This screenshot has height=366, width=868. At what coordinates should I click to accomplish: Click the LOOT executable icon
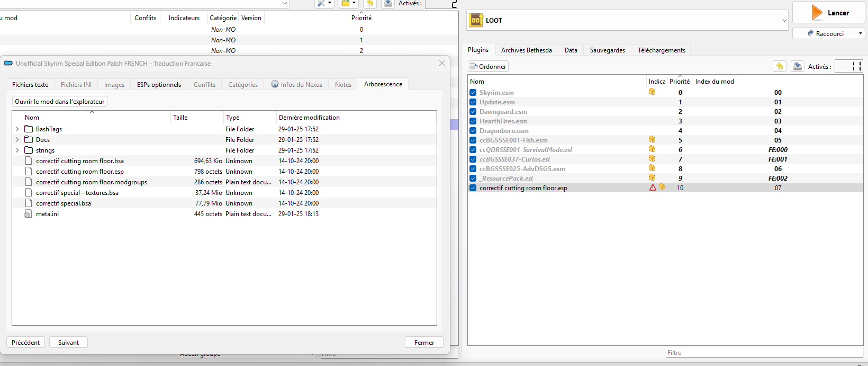(x=476, y=20)
